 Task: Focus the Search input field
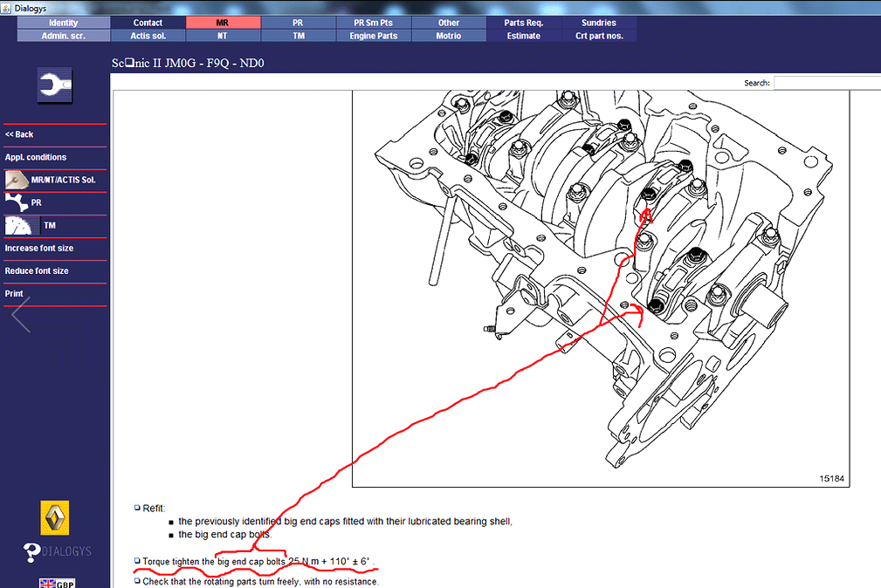click(x=827, y=83)
